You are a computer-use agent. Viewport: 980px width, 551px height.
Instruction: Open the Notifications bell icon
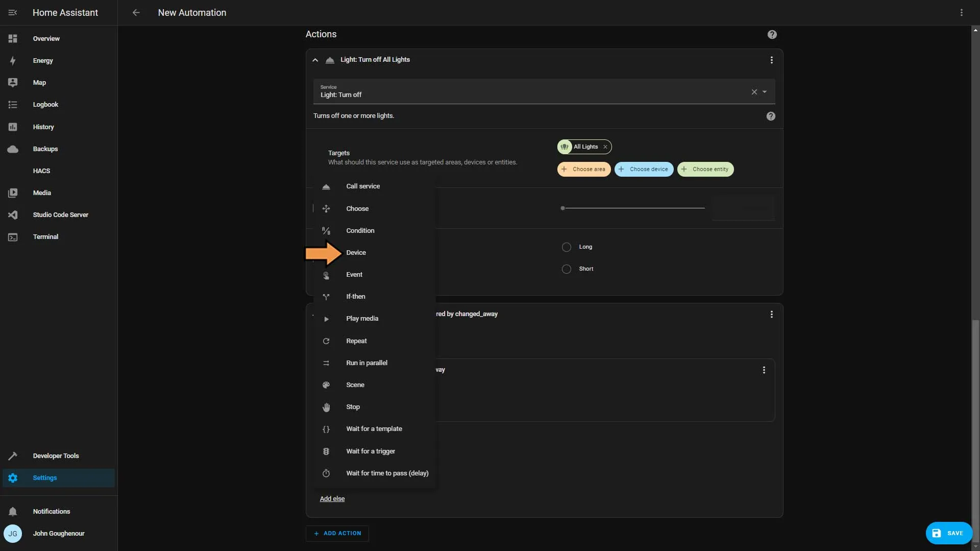(13, 511)
